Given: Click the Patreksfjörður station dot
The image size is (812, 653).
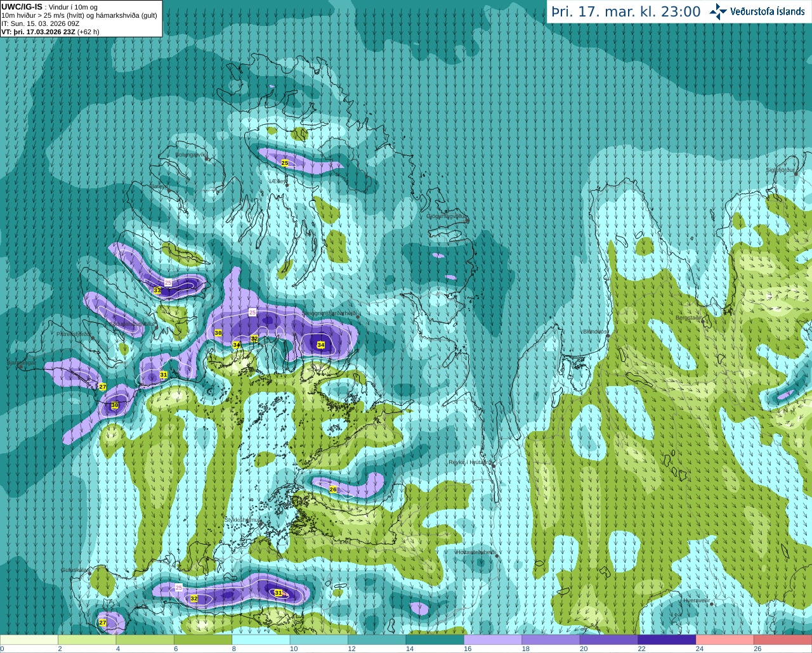Looking at the screenshot, I should pyautogui.click(x=93, y=338).
